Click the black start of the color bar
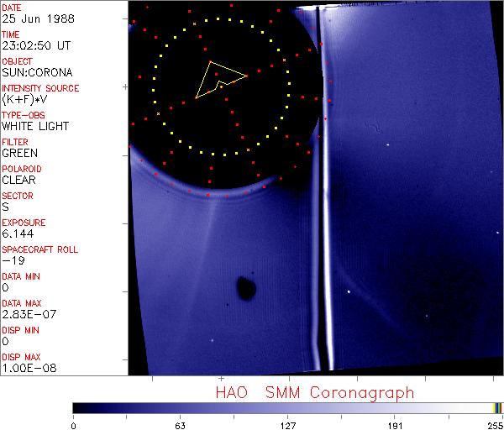The height and width of the screenshot is (430, 504). coord(77,407)
